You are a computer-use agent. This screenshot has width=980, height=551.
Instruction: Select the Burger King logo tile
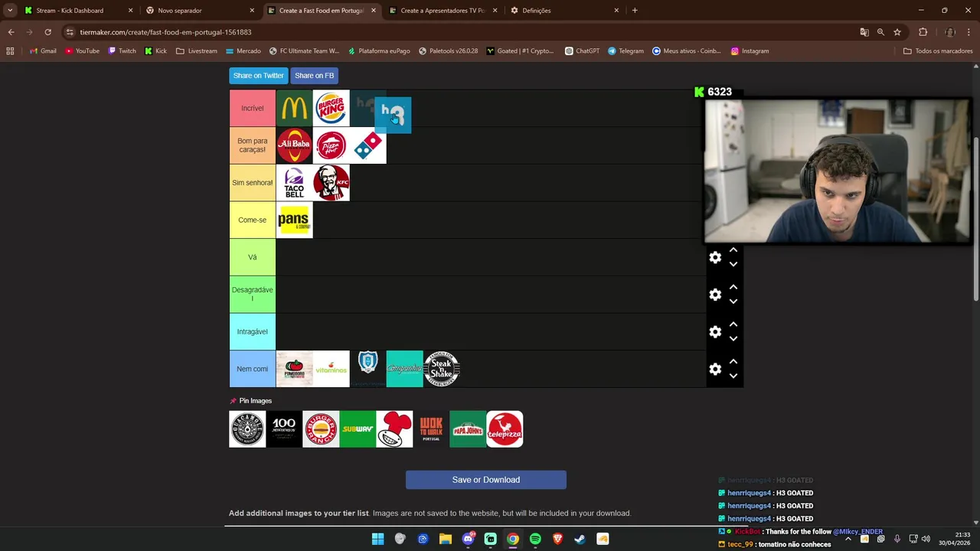pos(331,109)
